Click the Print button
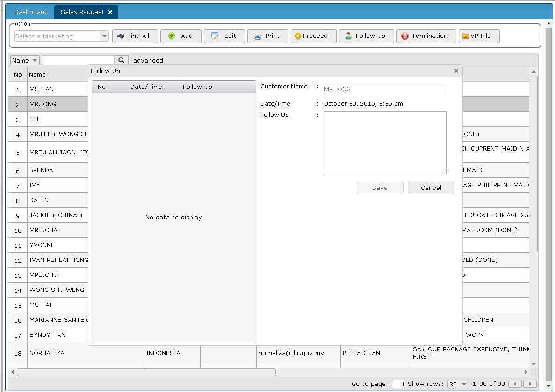The height and width of the screenshot is (392, 555). click(267, 36)
